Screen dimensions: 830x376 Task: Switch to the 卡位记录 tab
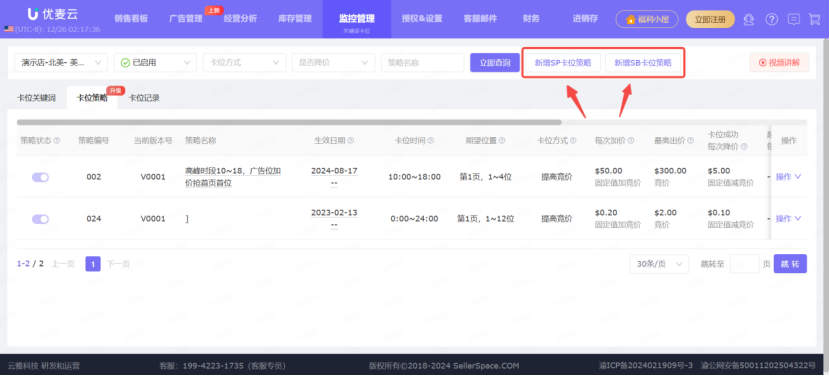(x=145, y=98)
